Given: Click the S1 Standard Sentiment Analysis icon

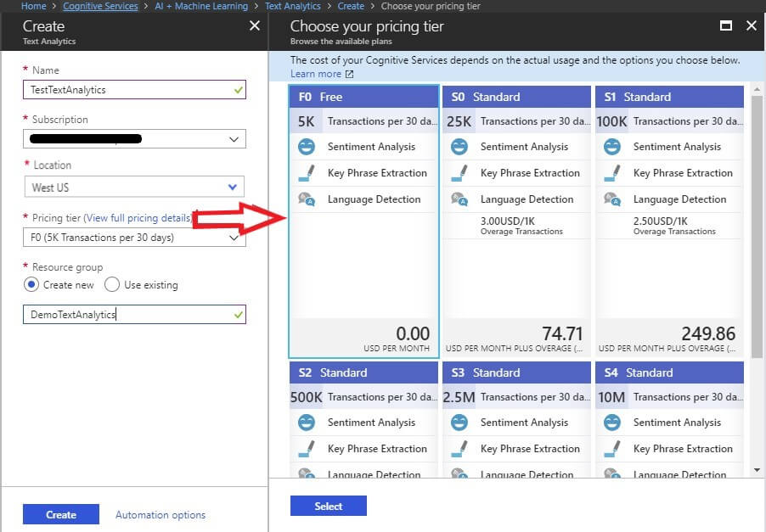Looking at the screenshot, I should 612,147.
